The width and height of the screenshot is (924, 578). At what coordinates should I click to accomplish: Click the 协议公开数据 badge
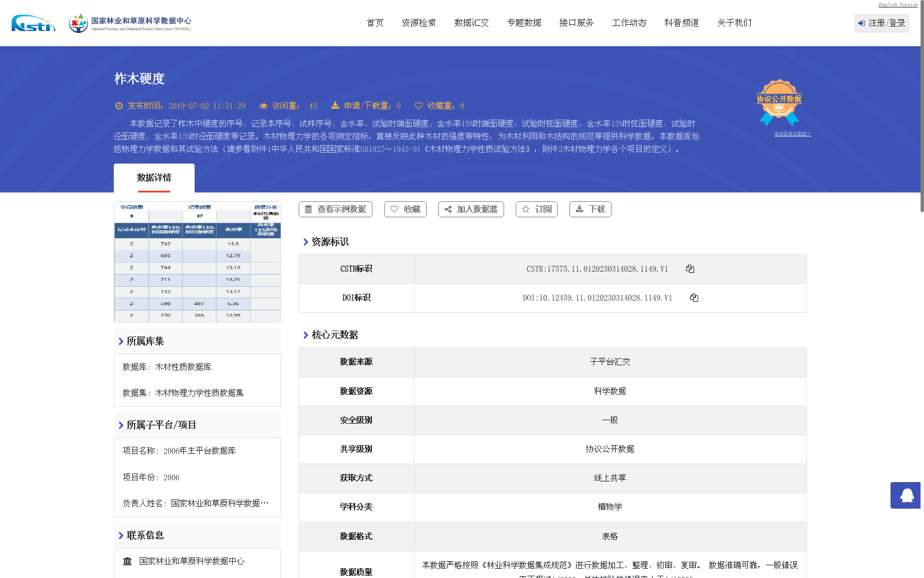pyautogui.click(x=779, y=102)
